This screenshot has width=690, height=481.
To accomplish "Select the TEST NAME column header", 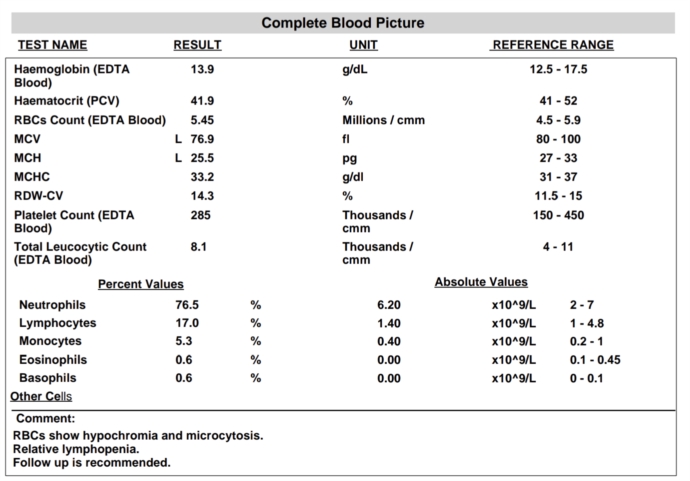I will tap(52, 45).
